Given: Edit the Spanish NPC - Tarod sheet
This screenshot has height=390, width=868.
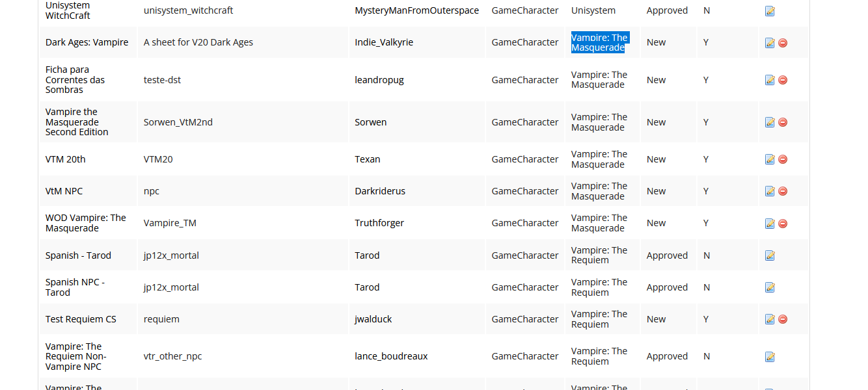Looking at the screenshot, I should (x=770, y=287).
